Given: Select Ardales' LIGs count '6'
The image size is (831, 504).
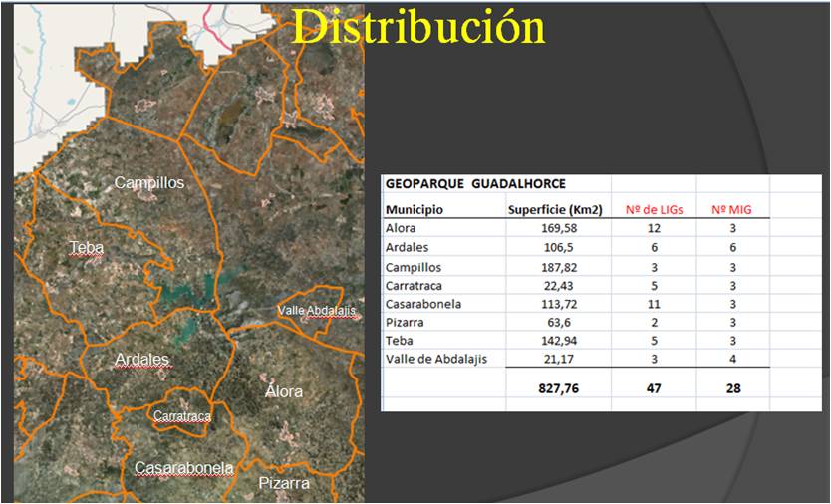Looking at the screenshot, I should click(x=654, y=247).
